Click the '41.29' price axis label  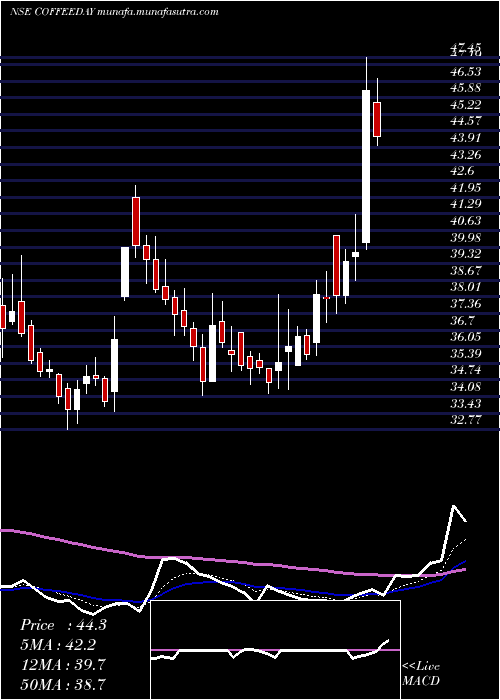[x=465, y=204]
